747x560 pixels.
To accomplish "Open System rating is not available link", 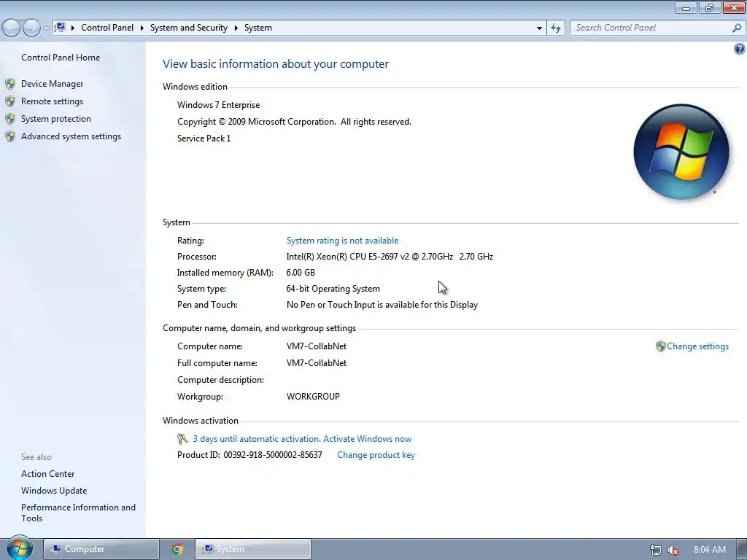I will tap(342, 241).
